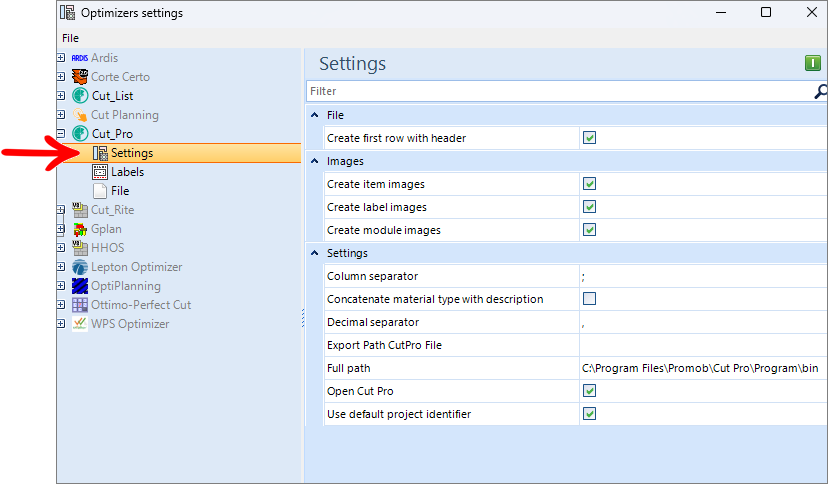
Task: Open the File menu
Action: [x=70, y=38]
